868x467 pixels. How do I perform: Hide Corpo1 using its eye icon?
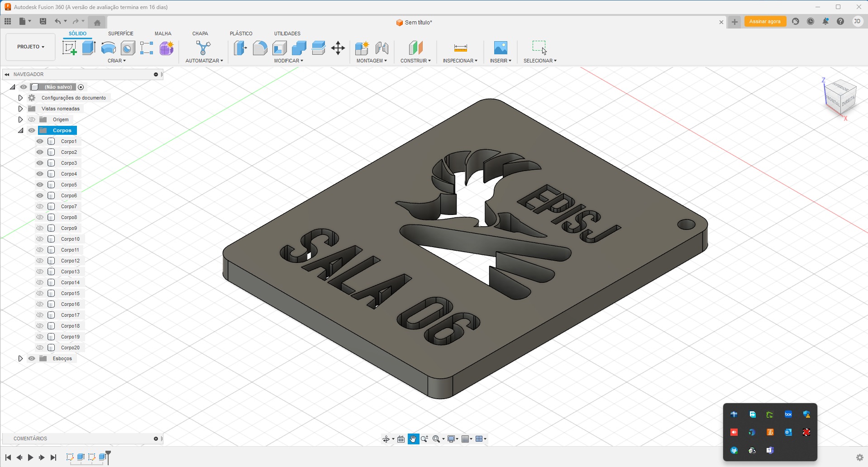(x=40, y=141)
